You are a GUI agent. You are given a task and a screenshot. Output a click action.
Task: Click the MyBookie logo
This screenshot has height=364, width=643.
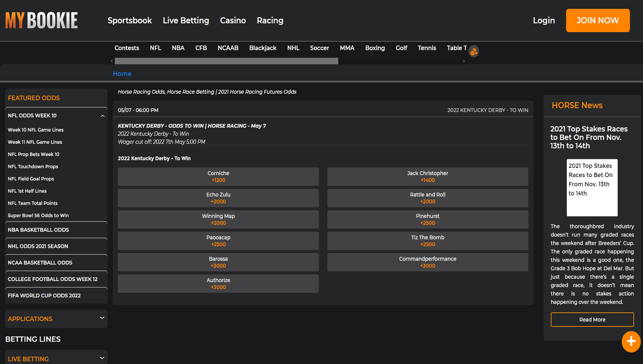41,20
